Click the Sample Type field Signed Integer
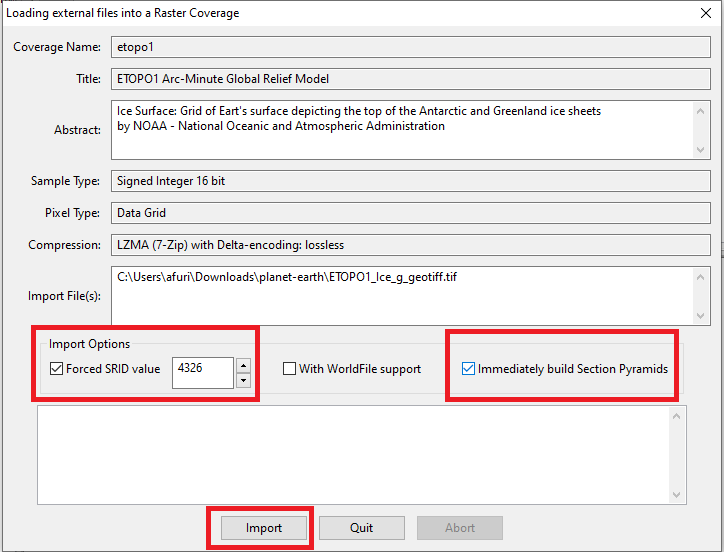 tap(410, 181)
